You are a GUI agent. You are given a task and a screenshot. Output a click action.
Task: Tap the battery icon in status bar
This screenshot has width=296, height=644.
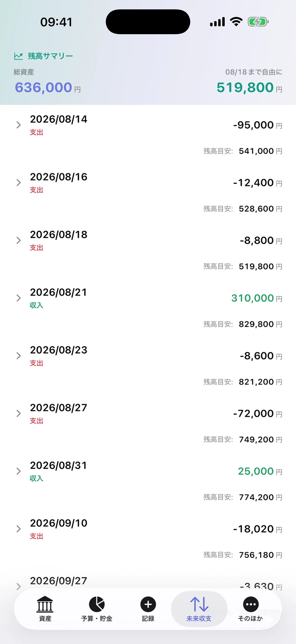258,22
